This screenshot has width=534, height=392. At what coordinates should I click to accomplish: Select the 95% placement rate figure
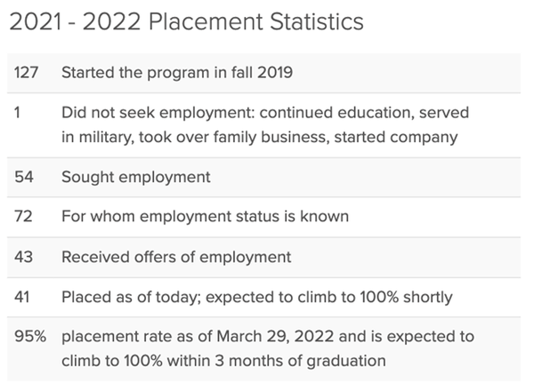pyautogui.click(x=30, y=337)
